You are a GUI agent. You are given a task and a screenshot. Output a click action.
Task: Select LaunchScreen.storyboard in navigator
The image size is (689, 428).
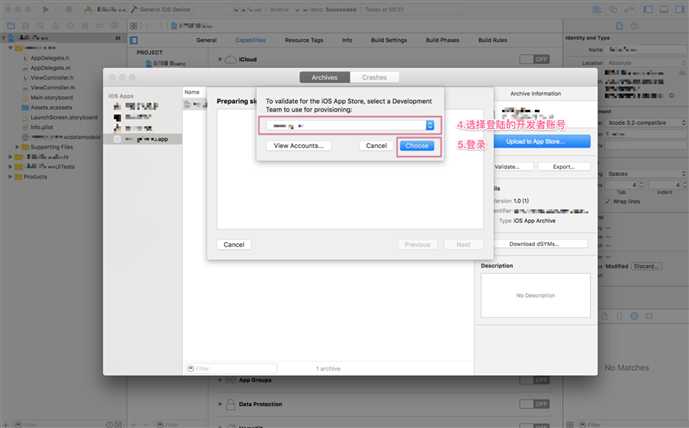point(64,117)
